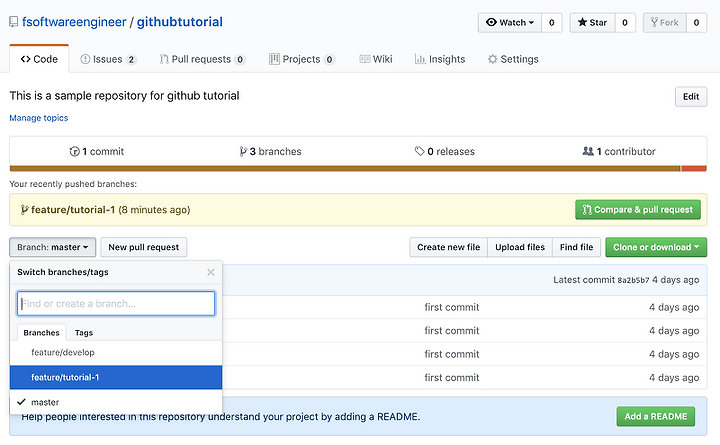Close the Switch branches/tags popup
The image size is (720, 445).
[x=211, y=272]
